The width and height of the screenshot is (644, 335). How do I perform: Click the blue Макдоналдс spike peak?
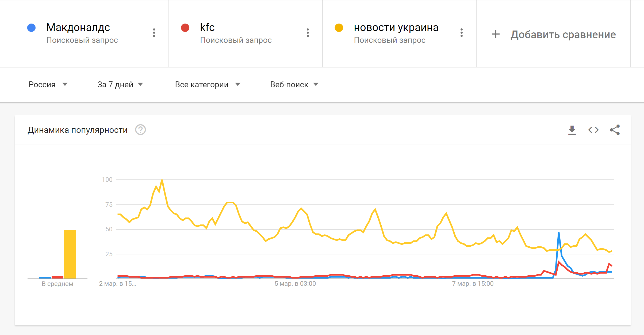(x=559, y=233)
